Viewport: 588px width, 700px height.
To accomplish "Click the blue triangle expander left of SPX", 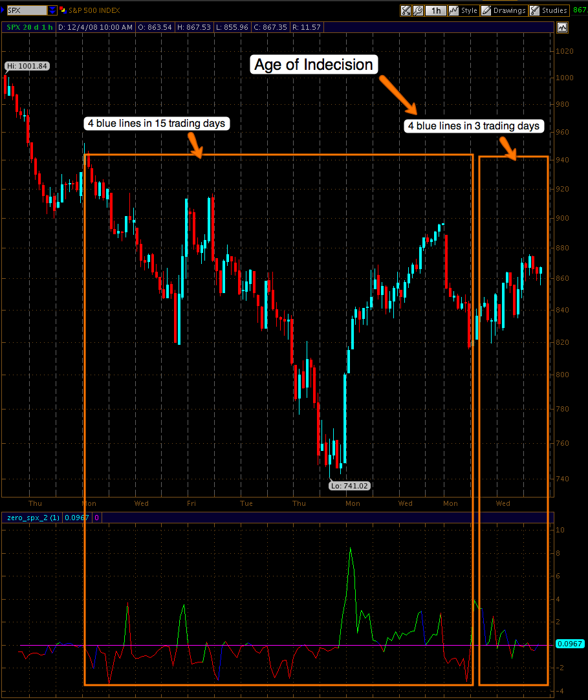I will (x=3, y=10).
